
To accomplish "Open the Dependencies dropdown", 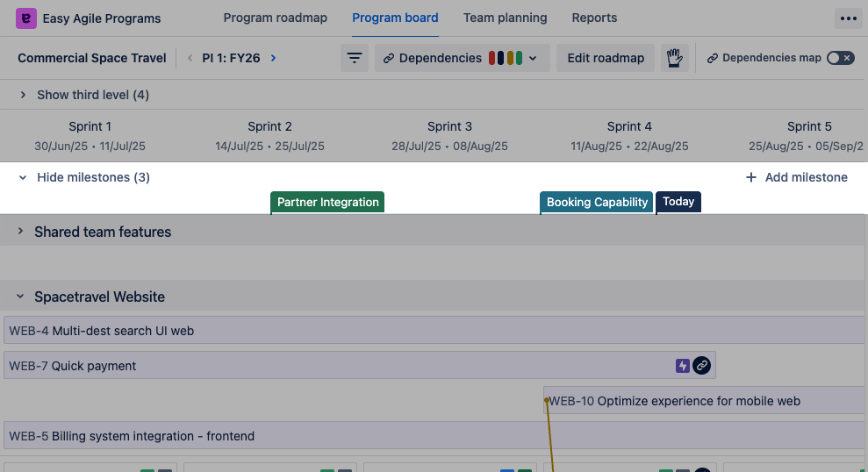I will tap(462, 58).
